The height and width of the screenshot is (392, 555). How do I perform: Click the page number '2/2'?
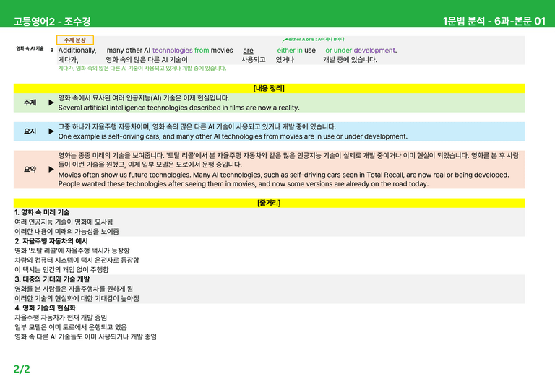(x=22, y=369)
